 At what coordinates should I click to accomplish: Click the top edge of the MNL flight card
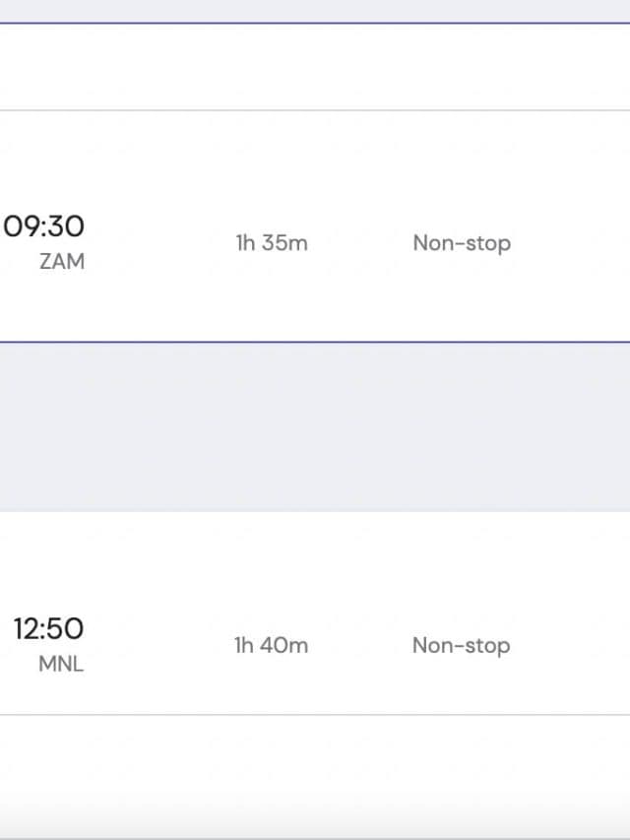click(x=315, y=511)
